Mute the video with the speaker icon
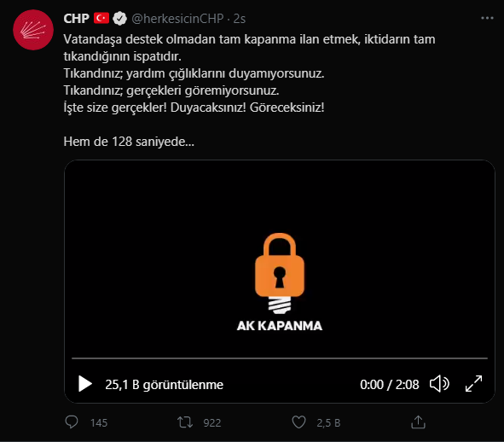Viewport: 504px width, 442px height. pyautogui.click(x=439, y=384)
